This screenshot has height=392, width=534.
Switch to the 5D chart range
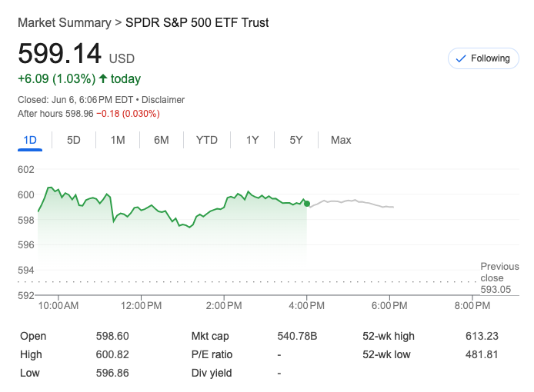click(74, 140)
